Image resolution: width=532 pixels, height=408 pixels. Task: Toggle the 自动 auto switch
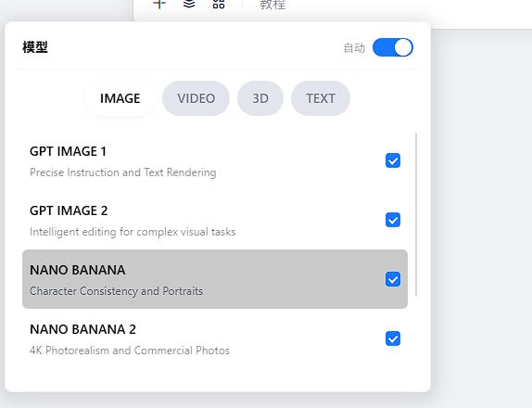[x=393, y=47]
